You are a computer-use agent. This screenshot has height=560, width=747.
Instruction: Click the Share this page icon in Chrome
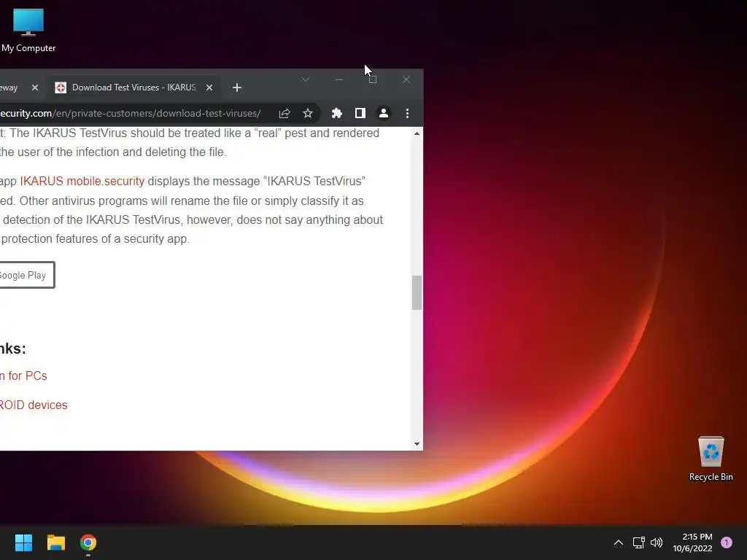pyautogui.click(x=285, y=113)
